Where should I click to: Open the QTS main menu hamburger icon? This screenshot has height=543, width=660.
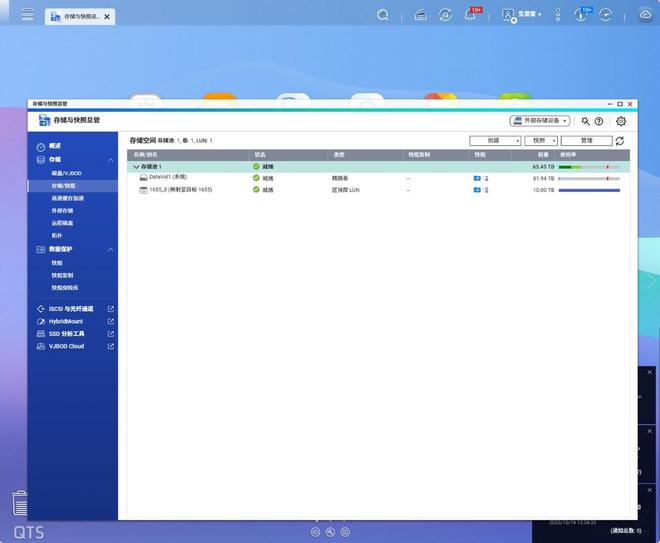27,15
